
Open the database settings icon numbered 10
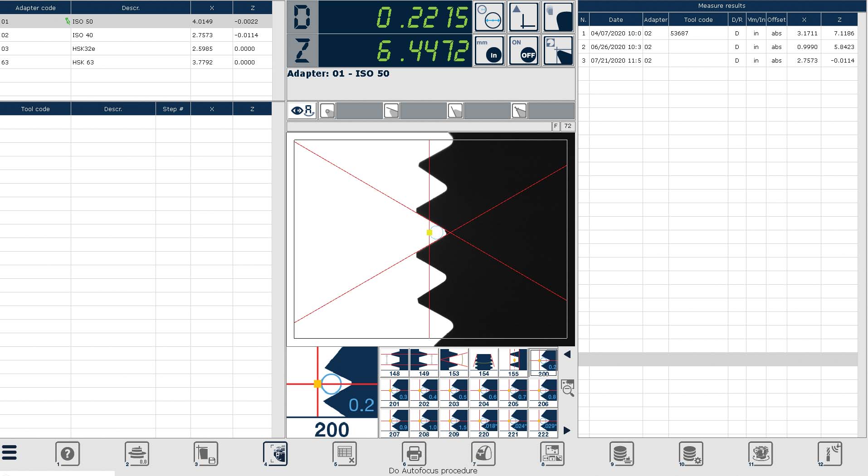tap(691, 453)
